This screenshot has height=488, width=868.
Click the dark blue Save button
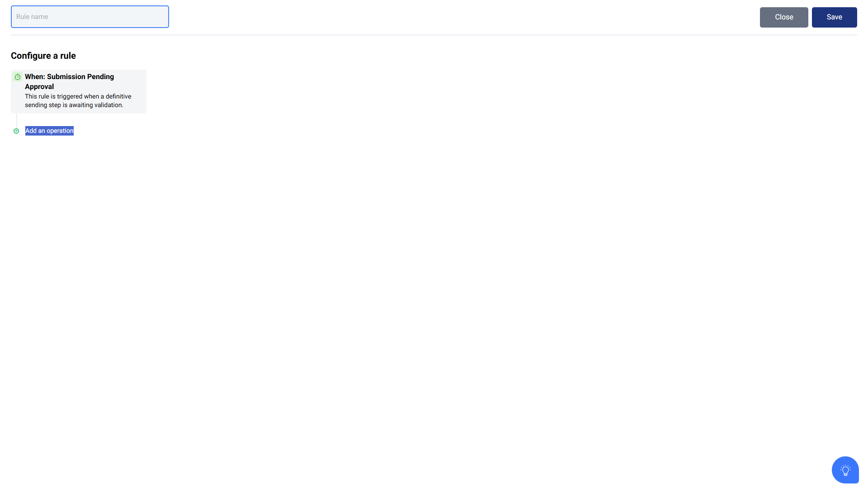[834, 17]
